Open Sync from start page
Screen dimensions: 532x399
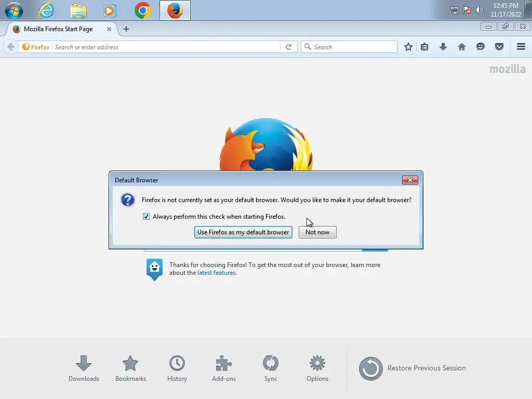click(271, 368)
